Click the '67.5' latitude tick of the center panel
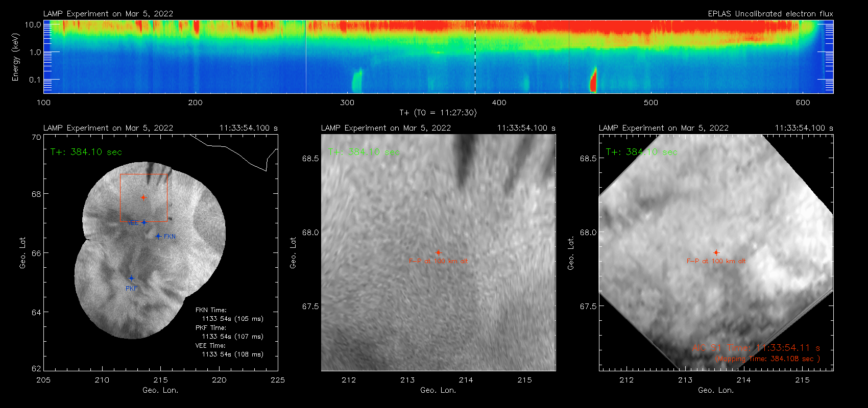The width and height of the screenshot is (868, 408). pyautogui.click(x=310, y=307)
